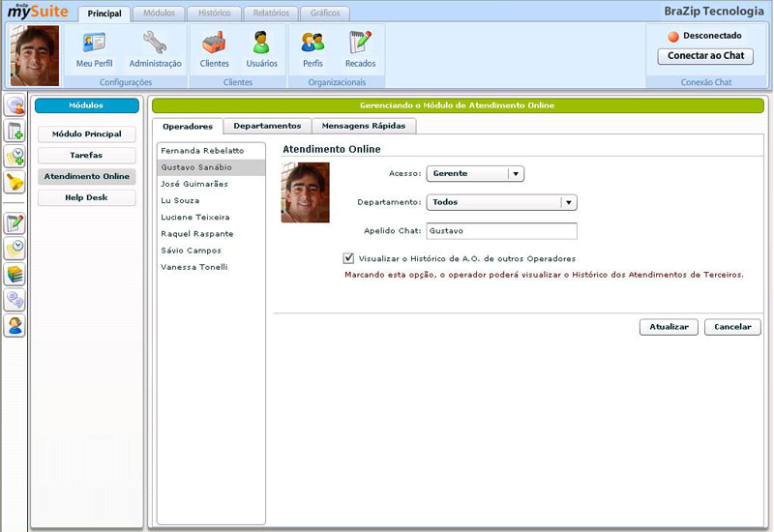Screen dimensions: 774x532
Task: Click the stacked books sidebar icon
Action: coord(15,275)
